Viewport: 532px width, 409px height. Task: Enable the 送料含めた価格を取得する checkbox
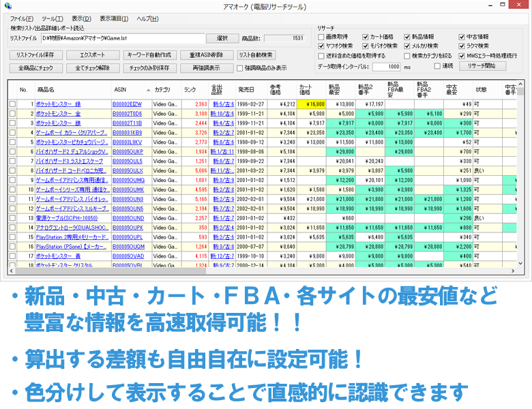click(x=321, y=56)
